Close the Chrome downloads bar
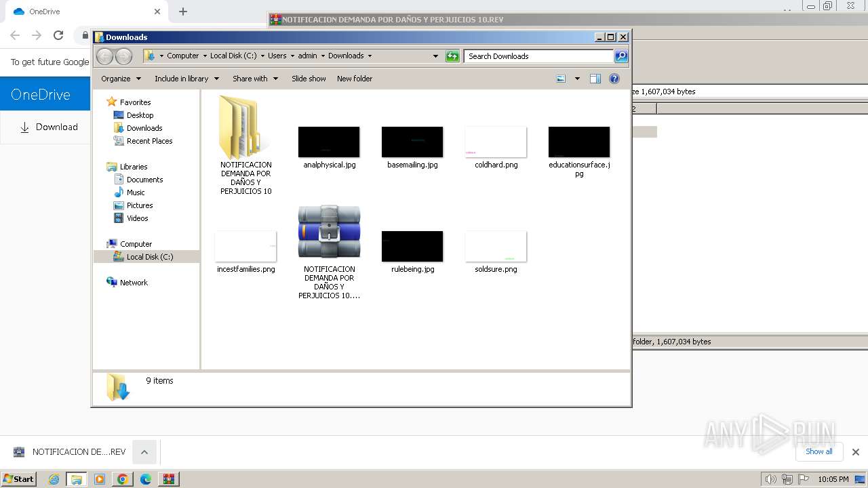 (x=855, y=452)
